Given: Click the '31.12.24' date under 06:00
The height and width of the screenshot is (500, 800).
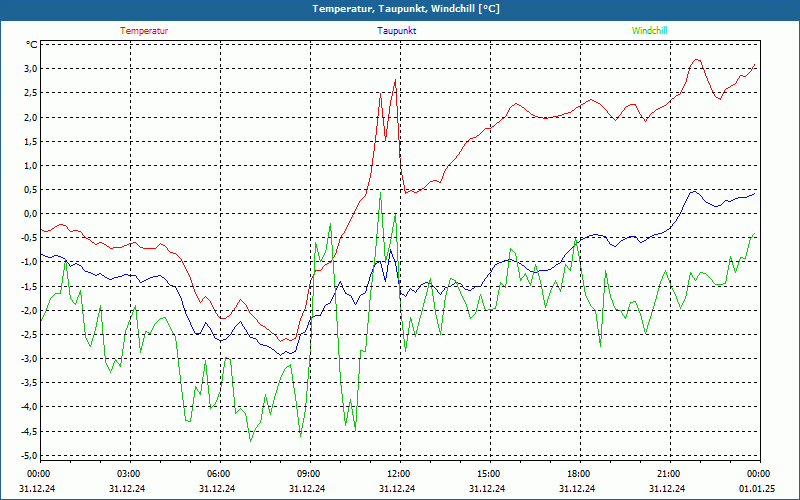Looking at the screenshot, I should [x=217, y=489].
